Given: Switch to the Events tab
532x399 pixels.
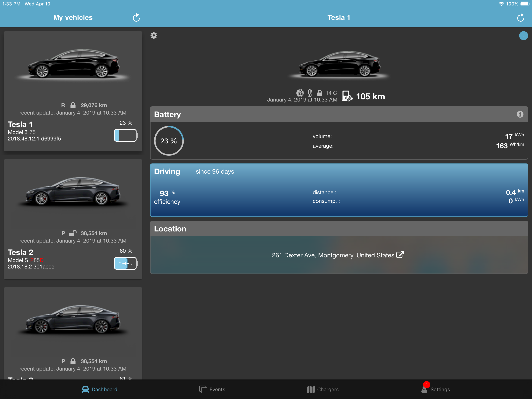Looking at the screenshot, I should pyautogui.click(x=212, y=389).
